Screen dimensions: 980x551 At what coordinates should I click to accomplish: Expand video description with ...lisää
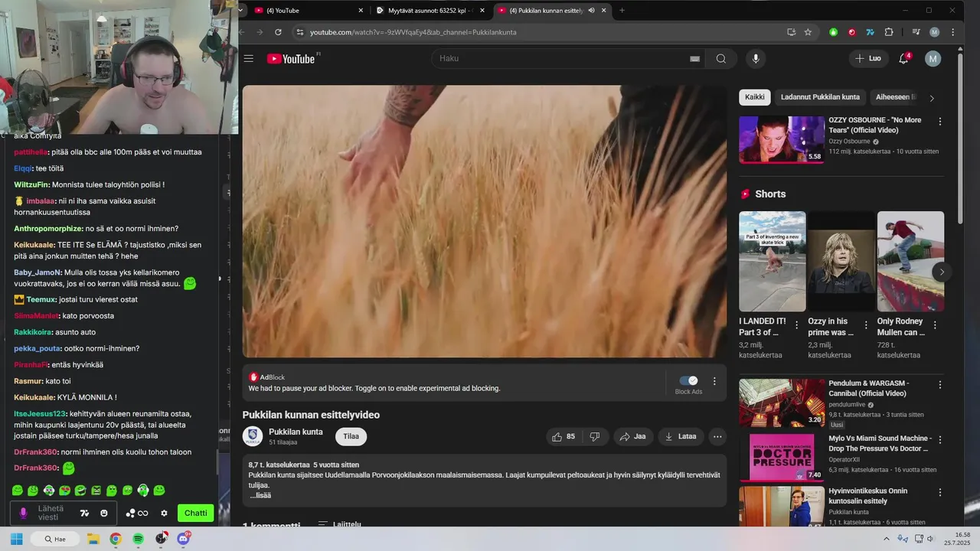click(x=260, y=495)
